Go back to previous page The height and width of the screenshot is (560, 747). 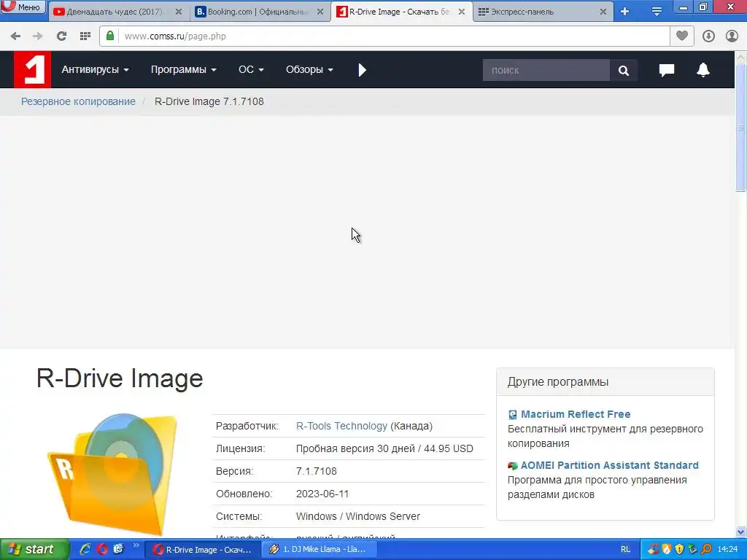pyautogui.click(x=15, y=36)
